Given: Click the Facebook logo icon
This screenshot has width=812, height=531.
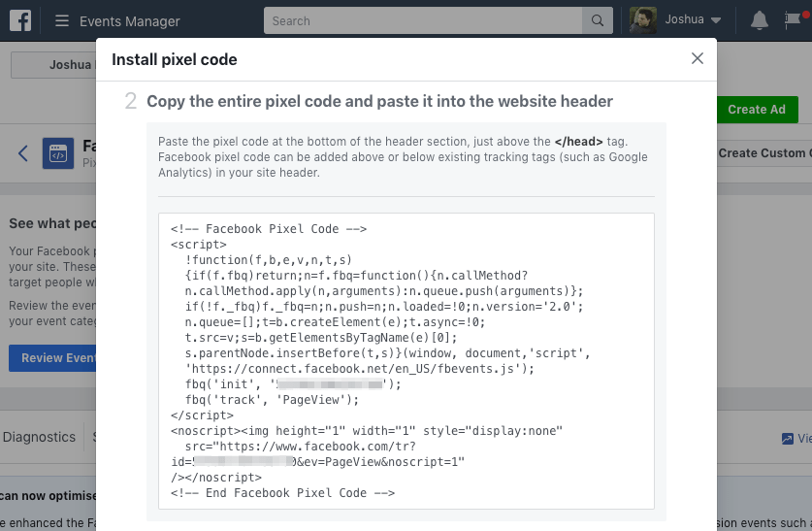Looking at the screenshot, I should point(20,20).
